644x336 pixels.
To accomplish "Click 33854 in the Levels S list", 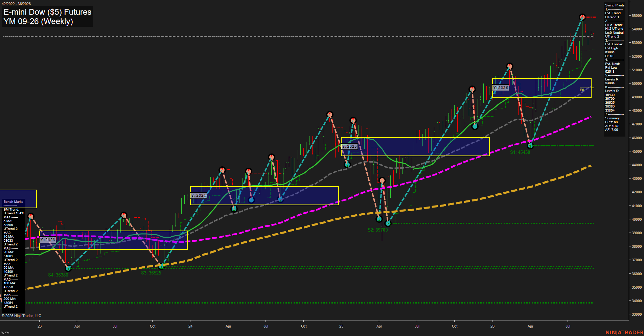I will click(610, 111).
